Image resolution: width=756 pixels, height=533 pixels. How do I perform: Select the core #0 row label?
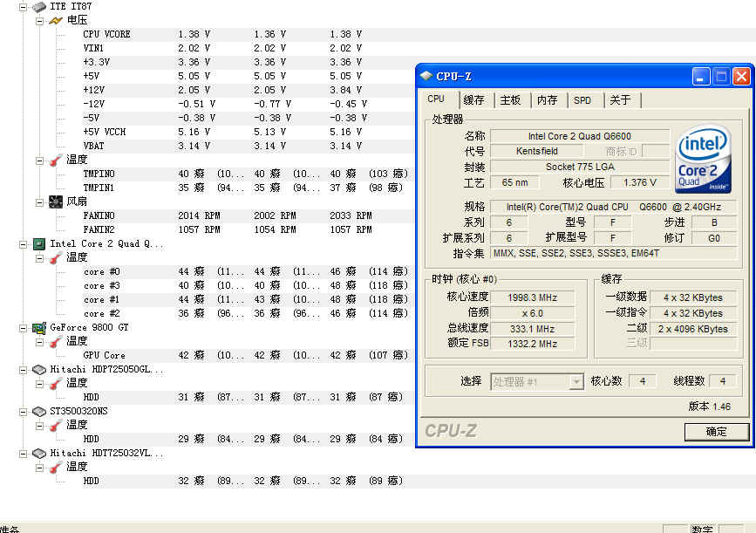click(x=102, y=271)
